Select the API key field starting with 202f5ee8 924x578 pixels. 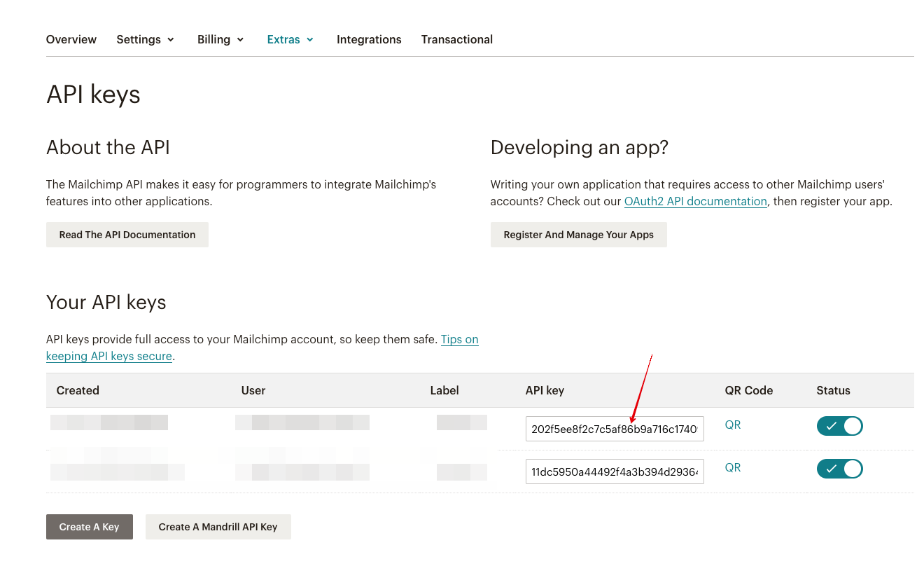(615, 429)
